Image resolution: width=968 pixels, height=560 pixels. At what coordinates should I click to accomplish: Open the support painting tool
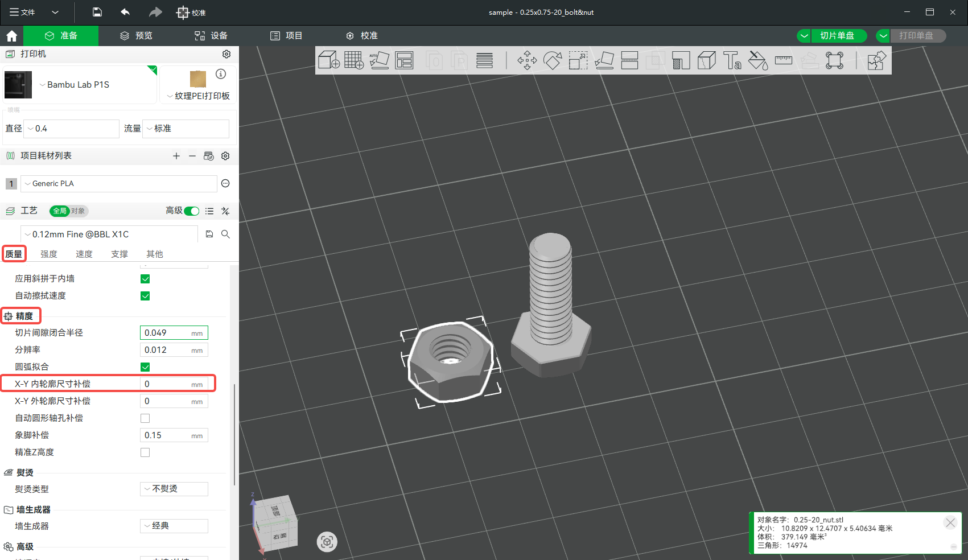681,60
